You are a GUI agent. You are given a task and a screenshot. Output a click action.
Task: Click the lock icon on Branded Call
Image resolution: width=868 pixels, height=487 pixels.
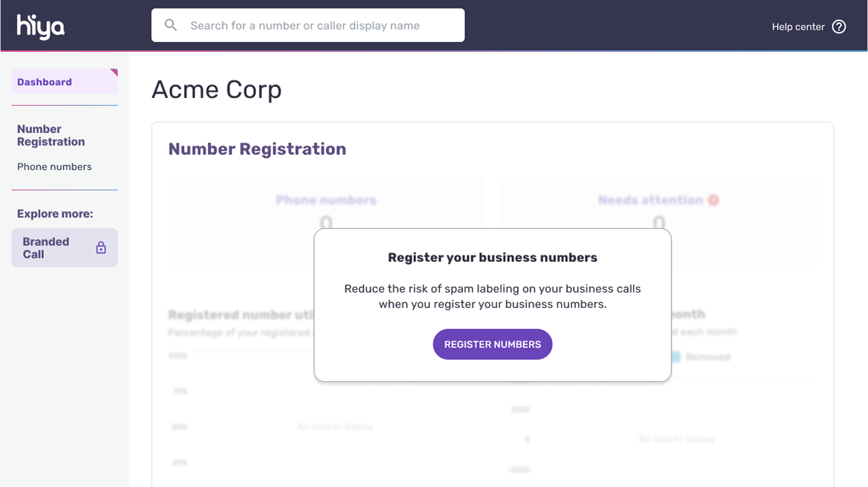pos(101,247)
